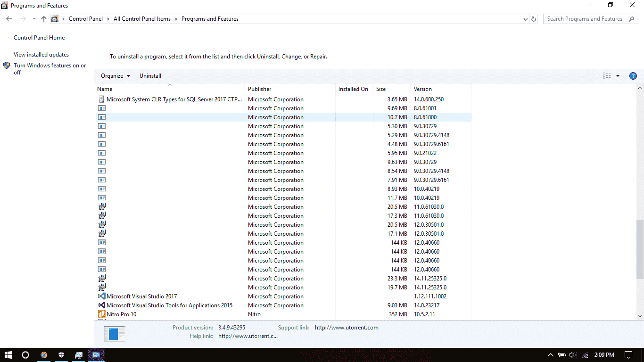This screenshot has width=644, height=362.
Task: Sort the list by Version column
Action: pyautogui.click(x=440, y=89)
